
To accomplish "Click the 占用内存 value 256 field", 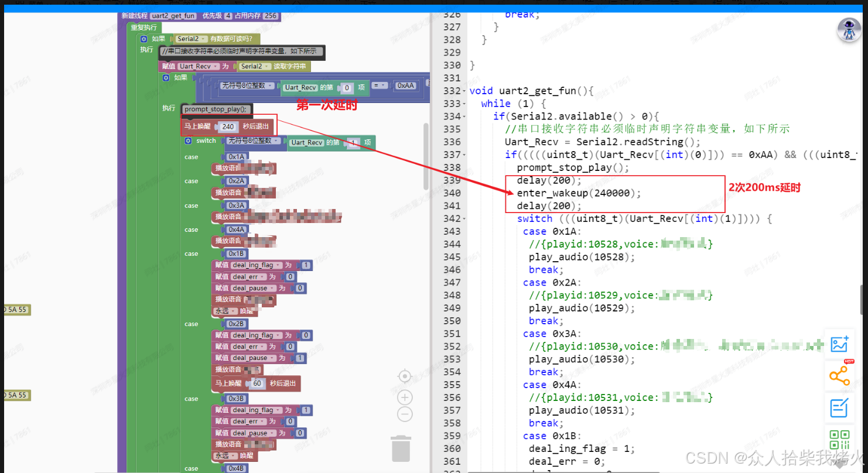I will pyautogui.click(x=270, y=16).
